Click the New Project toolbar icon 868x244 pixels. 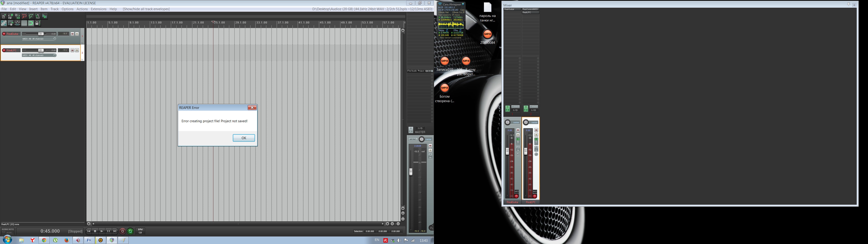pyautogui.click(x=4, y=16)
